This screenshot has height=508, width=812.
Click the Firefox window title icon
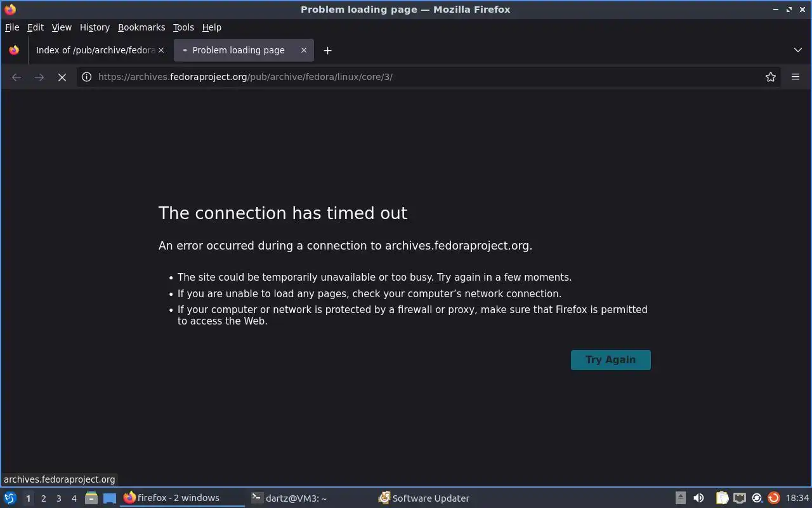(x=10, y=10)
